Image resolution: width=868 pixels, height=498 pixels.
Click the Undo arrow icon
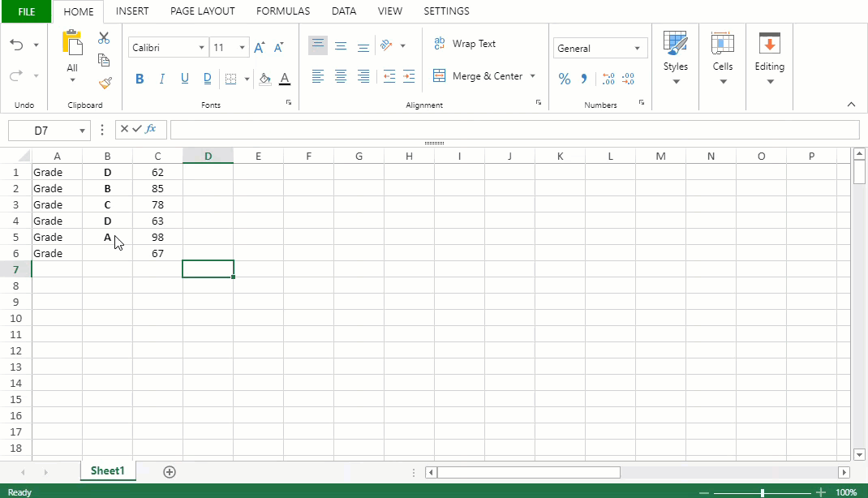(x=16, y=45)
